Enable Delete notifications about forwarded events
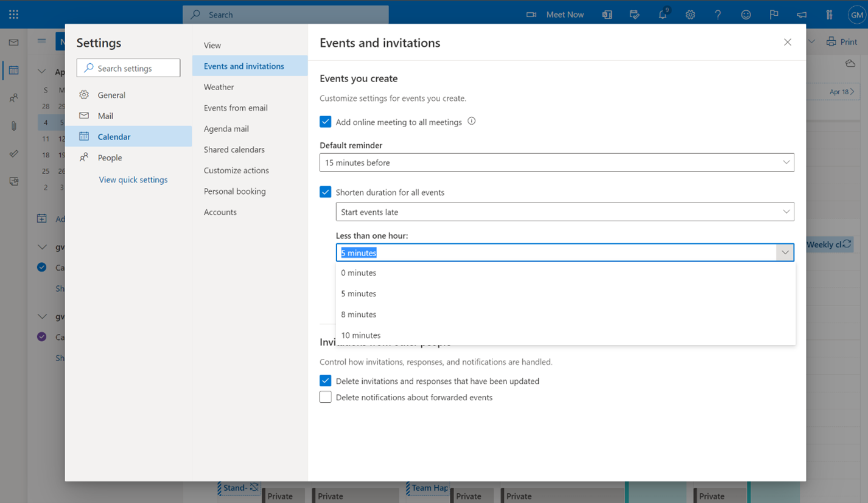The image size is (868, 503). (x=325, y=397)
